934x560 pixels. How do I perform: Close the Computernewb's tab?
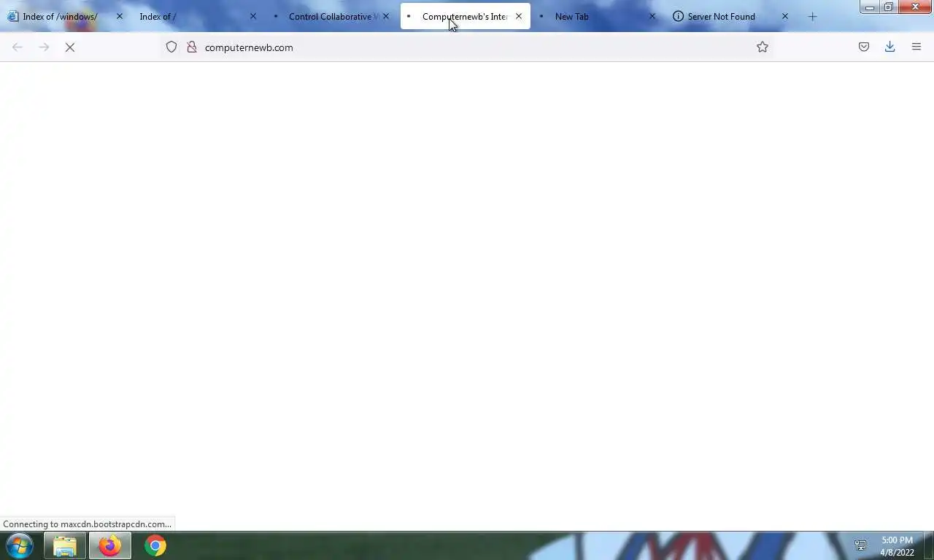point(519,16)
